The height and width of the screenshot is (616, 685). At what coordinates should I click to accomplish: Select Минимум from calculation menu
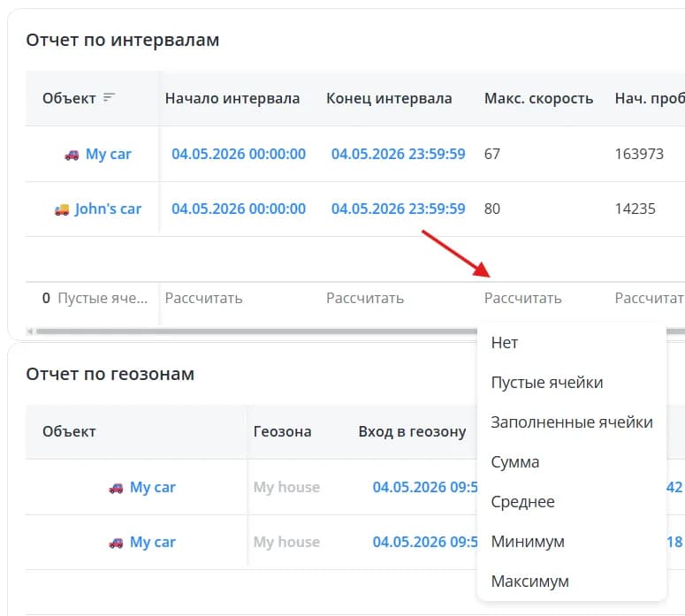(x=528, y=541)
